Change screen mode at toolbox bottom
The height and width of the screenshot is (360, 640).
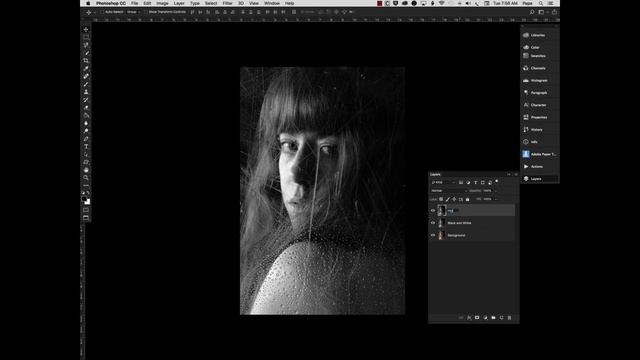click(x=86, y=218)
